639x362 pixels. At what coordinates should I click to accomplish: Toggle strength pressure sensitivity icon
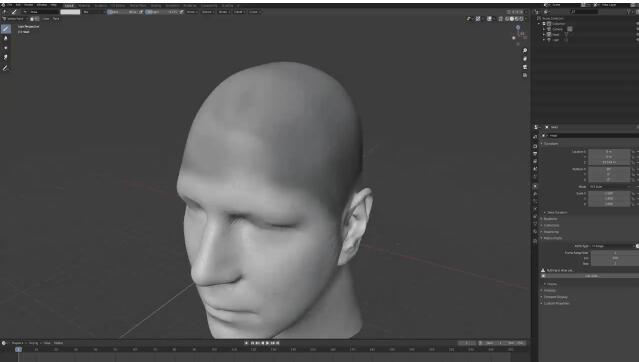(182, 12)
